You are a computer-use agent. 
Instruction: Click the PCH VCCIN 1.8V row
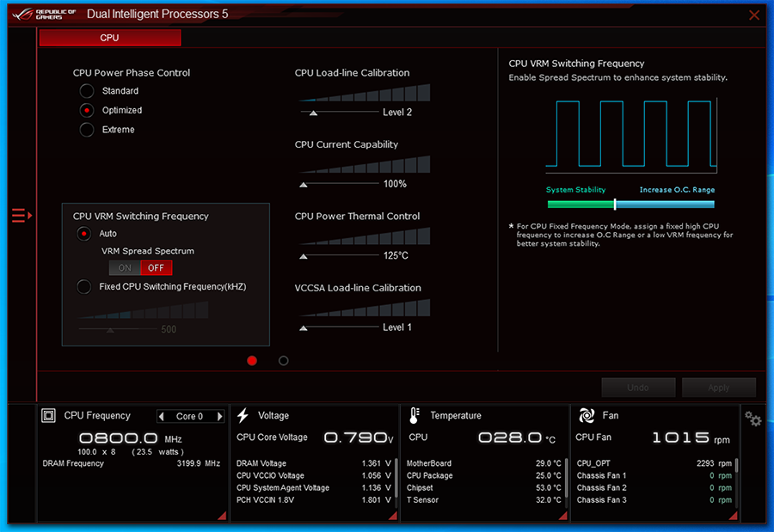pyautogui.click(x=314, y=500)
